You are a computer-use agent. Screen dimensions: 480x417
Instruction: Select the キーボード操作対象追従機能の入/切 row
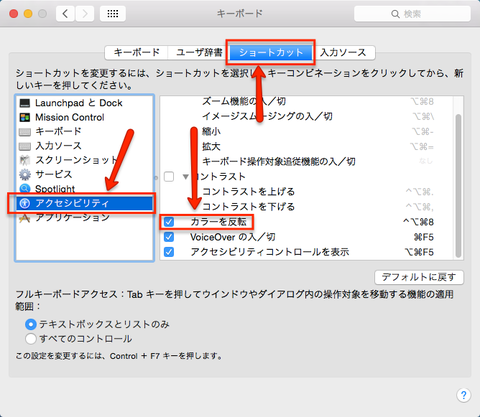coord(307,162)
